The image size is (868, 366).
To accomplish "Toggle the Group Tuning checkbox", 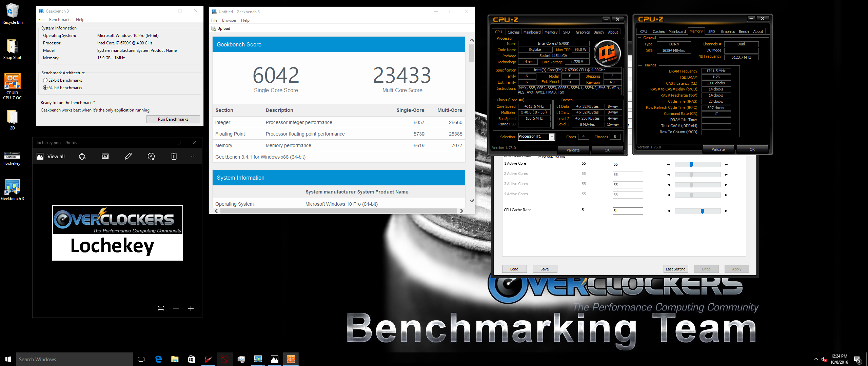I will click(540, 156).
